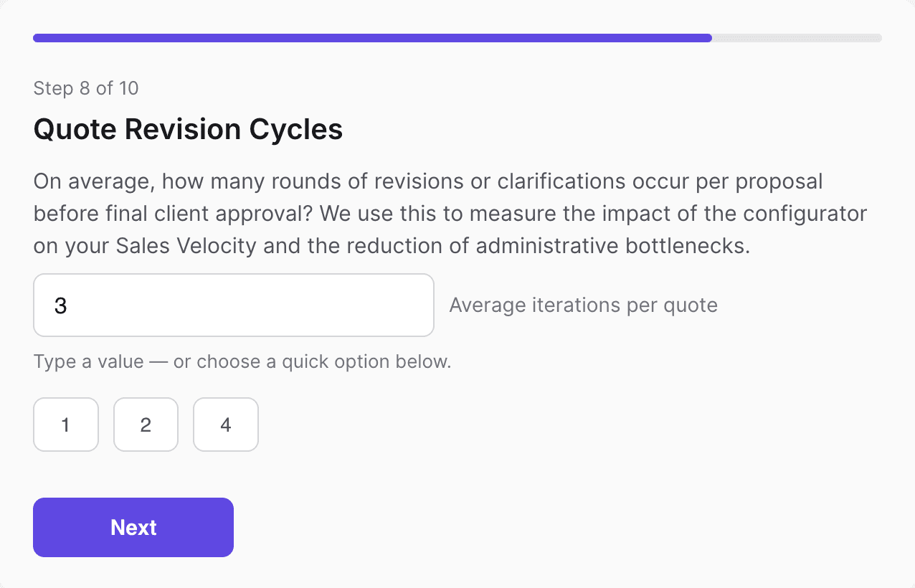Select the quick option 2 chip
The height and width of the screenshot is (588, 915).
[x=146, y=425]
